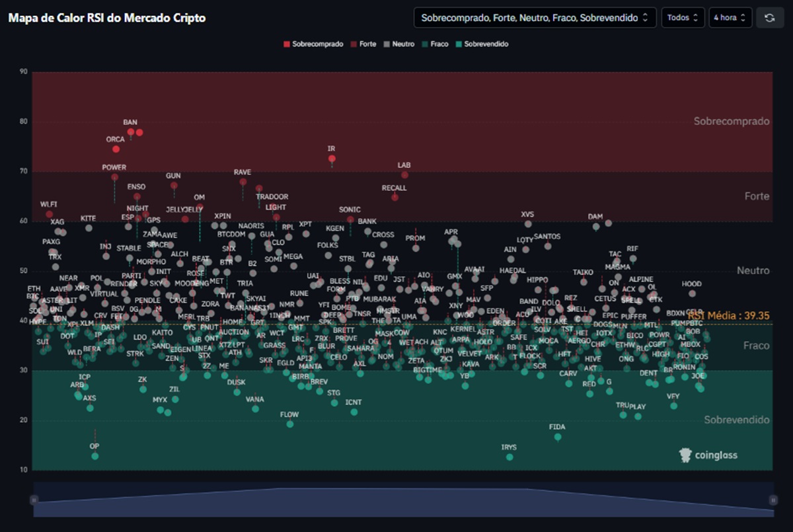793x532 pixels.
Task: Click the DAM data point
Action: [596, 227]
